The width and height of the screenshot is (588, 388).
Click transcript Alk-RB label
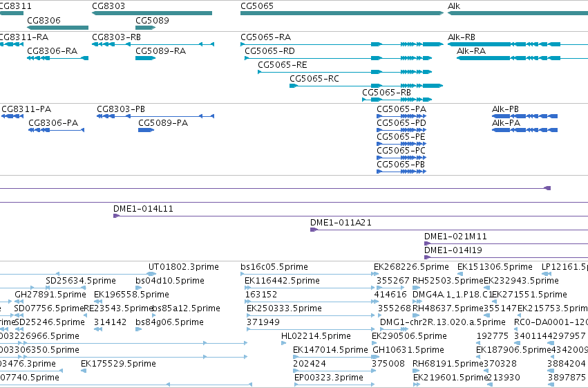462,37
